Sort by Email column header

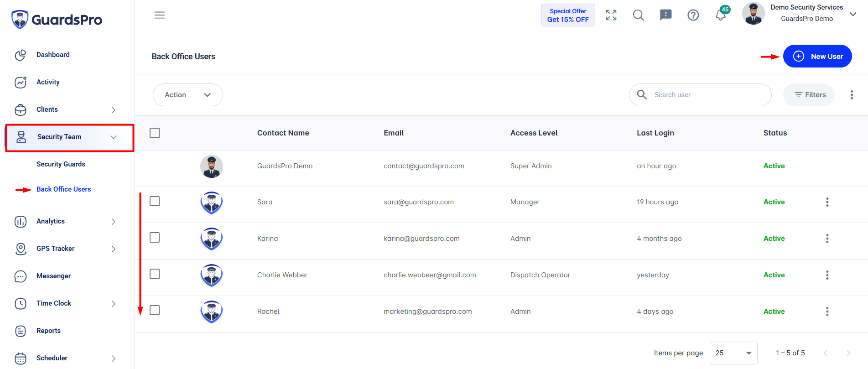click(394, 133)
